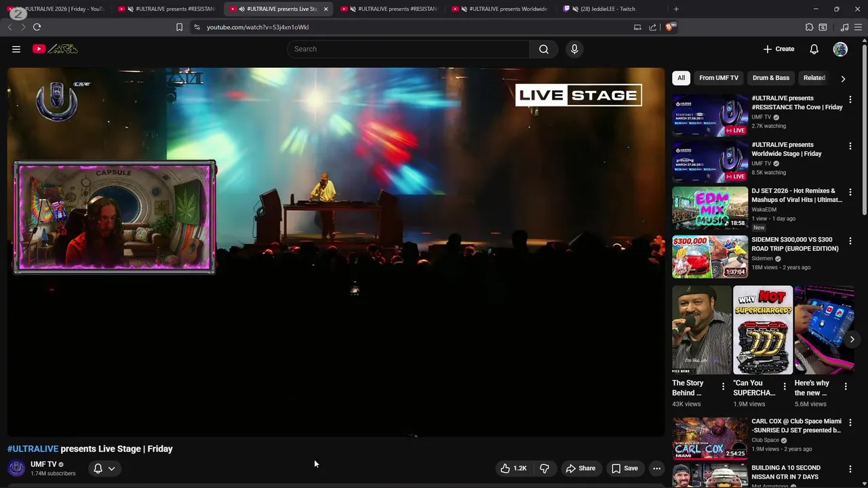Click the Share button under the video
868x488 pixels.
point(580,468)
